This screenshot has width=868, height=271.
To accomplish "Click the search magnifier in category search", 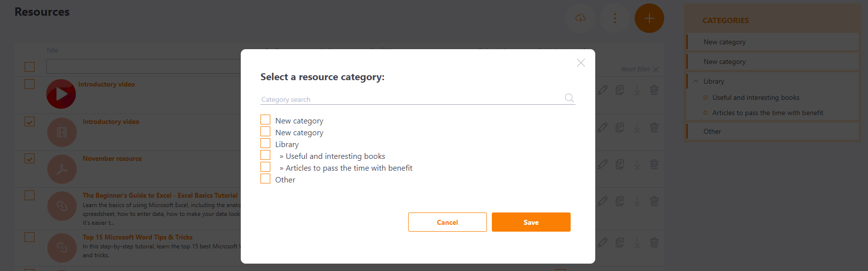I will pos(569,98).
